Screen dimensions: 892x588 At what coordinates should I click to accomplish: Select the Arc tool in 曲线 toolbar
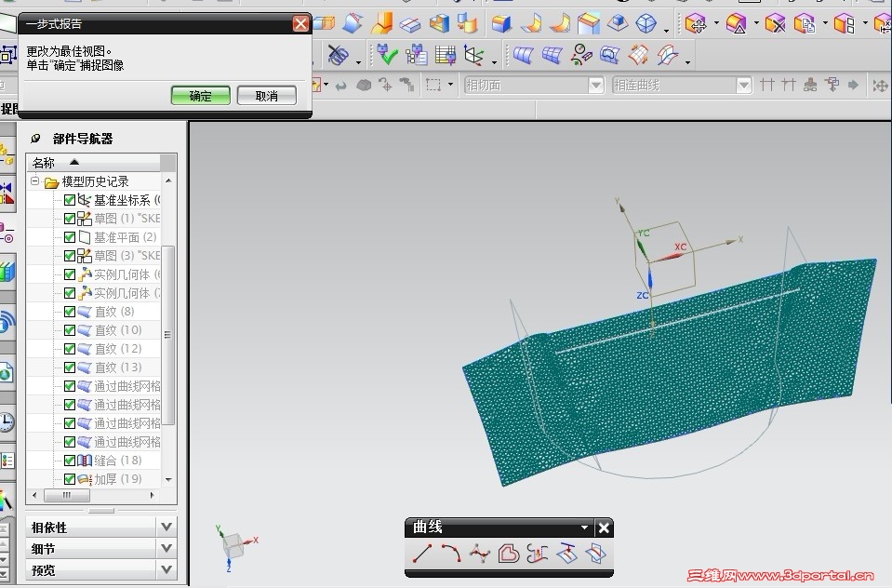pos(451,554)
